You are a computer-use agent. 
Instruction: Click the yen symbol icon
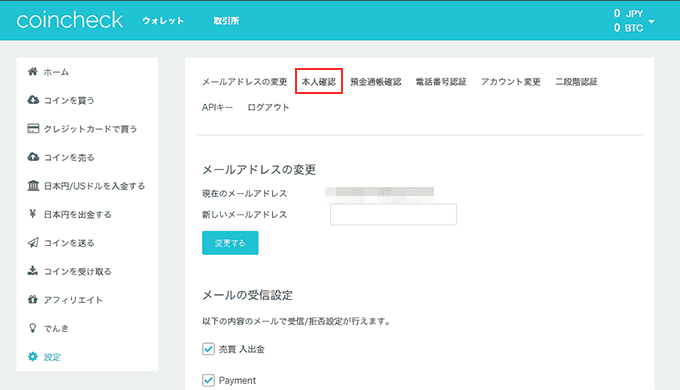pyautogui.click(x=33, y=213)
